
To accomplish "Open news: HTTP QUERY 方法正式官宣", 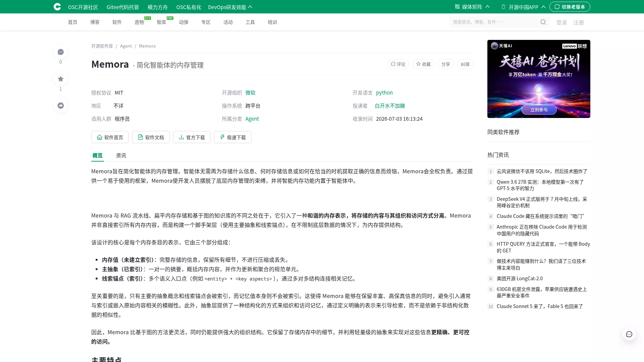I will pyautogui.click(x=543, y=247).
